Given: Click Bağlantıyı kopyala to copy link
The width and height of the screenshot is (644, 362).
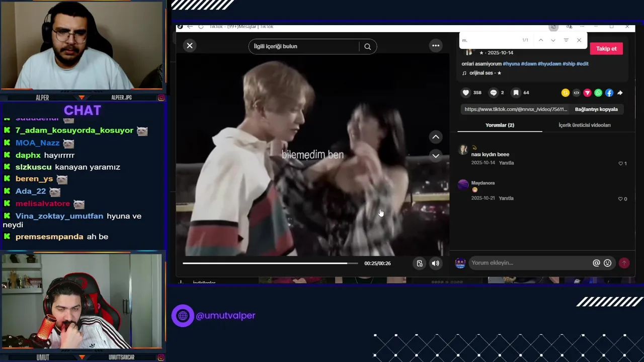Looking at the screenshot, I should coord(596,109).
